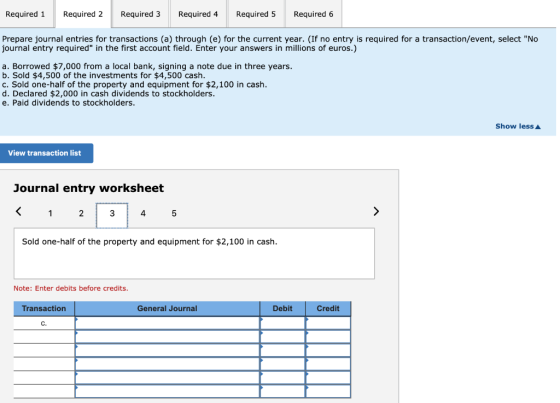Go to previous journal entry using left chevron
Viewport: 560px width, 403px height.
[x=19, y=212]
